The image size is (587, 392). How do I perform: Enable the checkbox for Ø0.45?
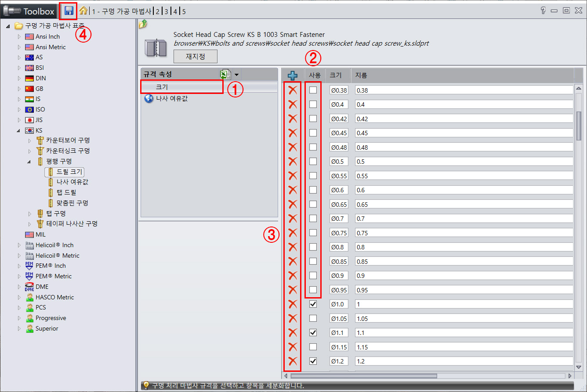(x=313, y=133)
